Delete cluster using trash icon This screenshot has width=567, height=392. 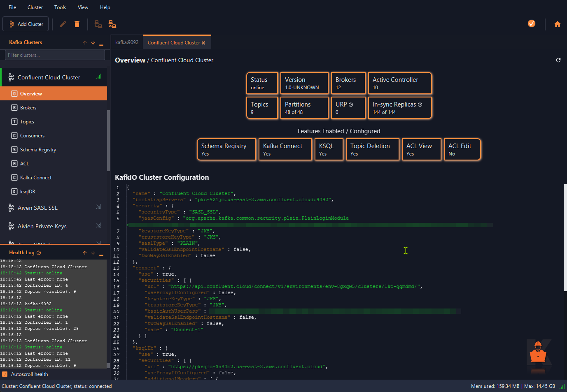coord(77,24)
